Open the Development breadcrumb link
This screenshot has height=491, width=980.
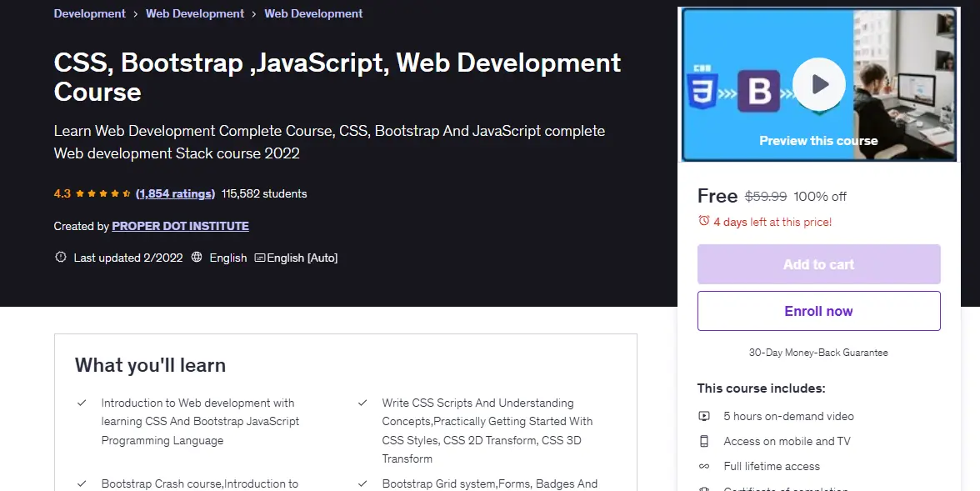89,13
